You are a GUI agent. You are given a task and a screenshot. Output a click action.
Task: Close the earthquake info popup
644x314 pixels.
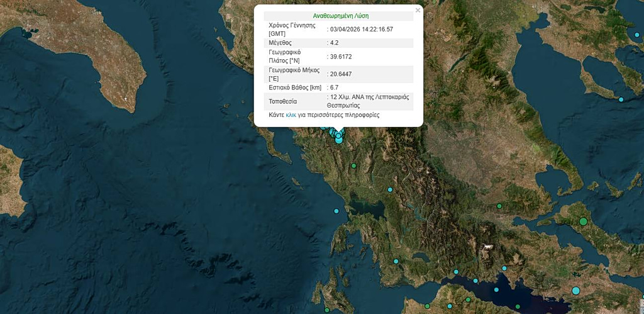click(x=418, y=10)
